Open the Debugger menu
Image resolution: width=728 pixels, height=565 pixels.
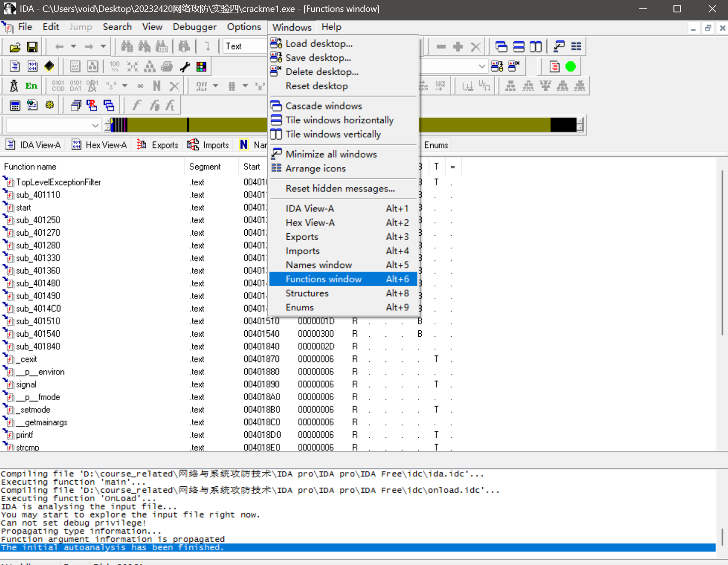click(194, 27)
